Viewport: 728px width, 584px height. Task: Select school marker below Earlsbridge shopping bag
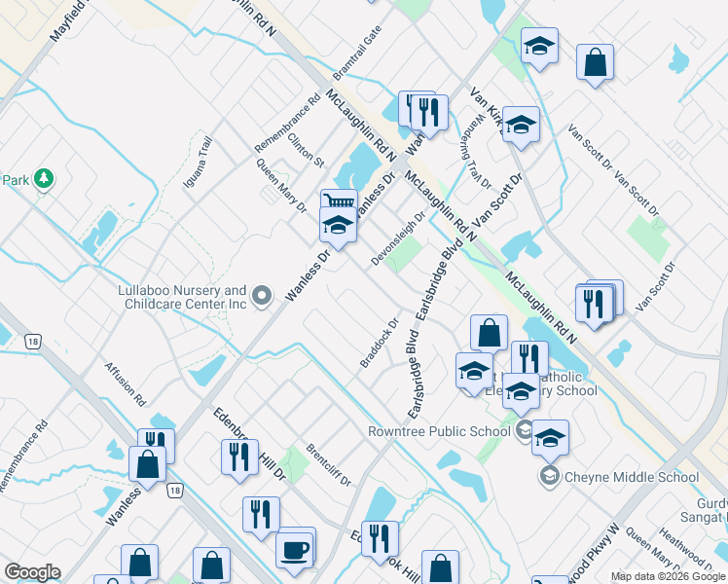pyautogui.click(x=474, y=373)
